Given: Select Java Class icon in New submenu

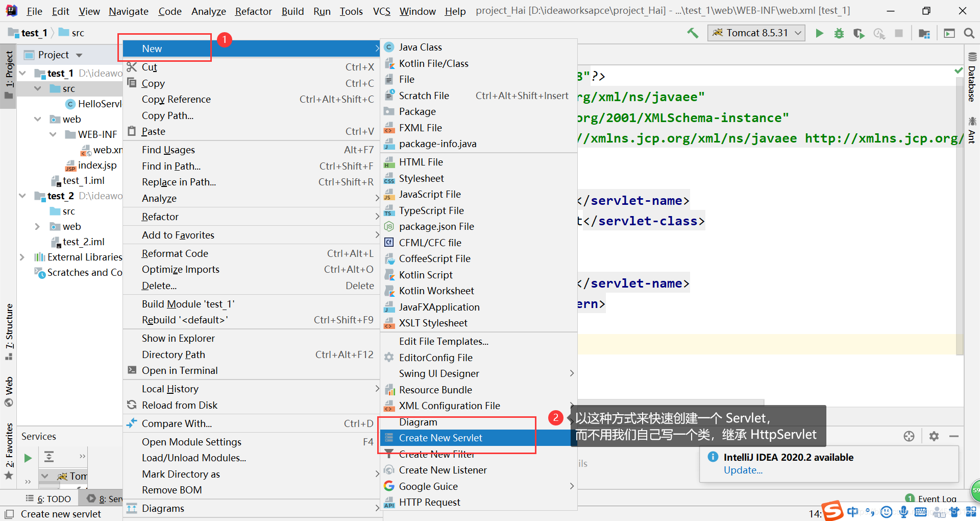Looking at the screenshot, I should 389,47.
